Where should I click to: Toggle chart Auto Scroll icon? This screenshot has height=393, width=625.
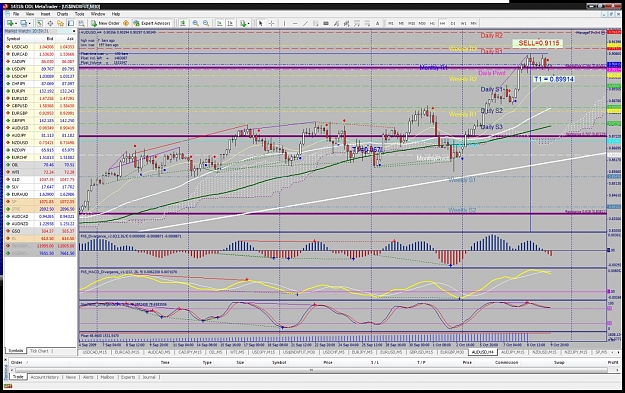(219, 23)
